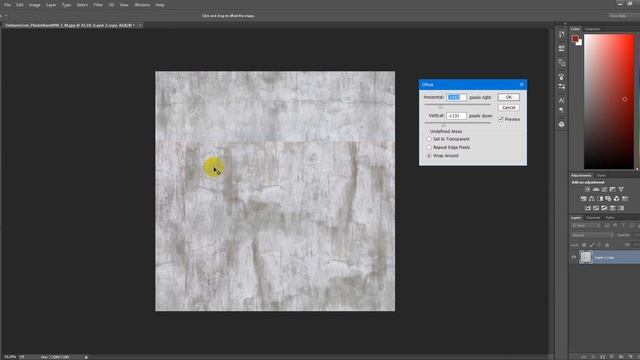
Task: Open the collapsed Character panel icon
Action: click(x=562, y=100)
